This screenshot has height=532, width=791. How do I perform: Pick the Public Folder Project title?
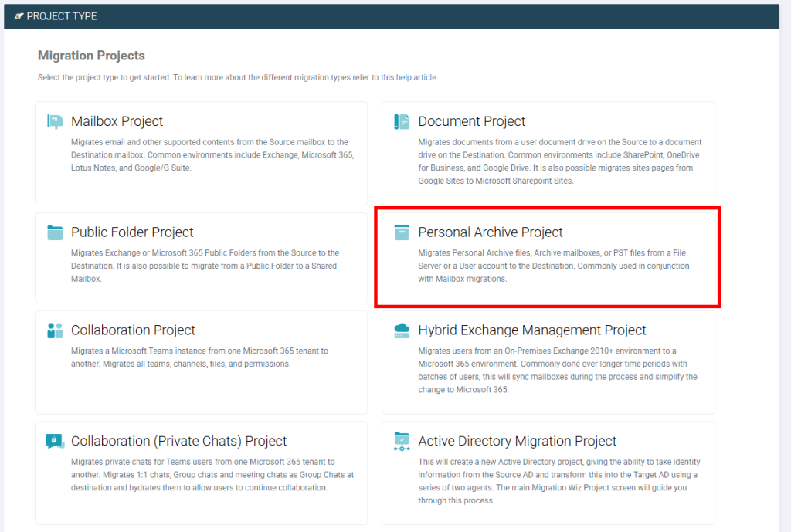tap(132, 232)
